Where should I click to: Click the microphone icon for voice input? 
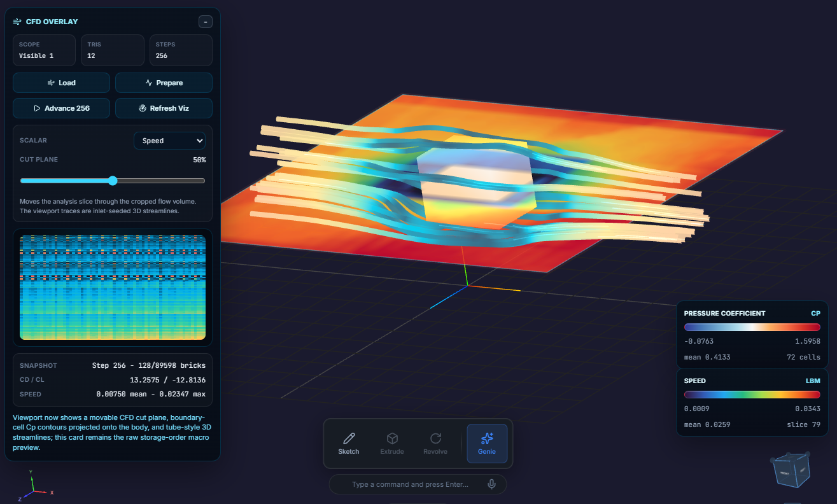point(490,484)
